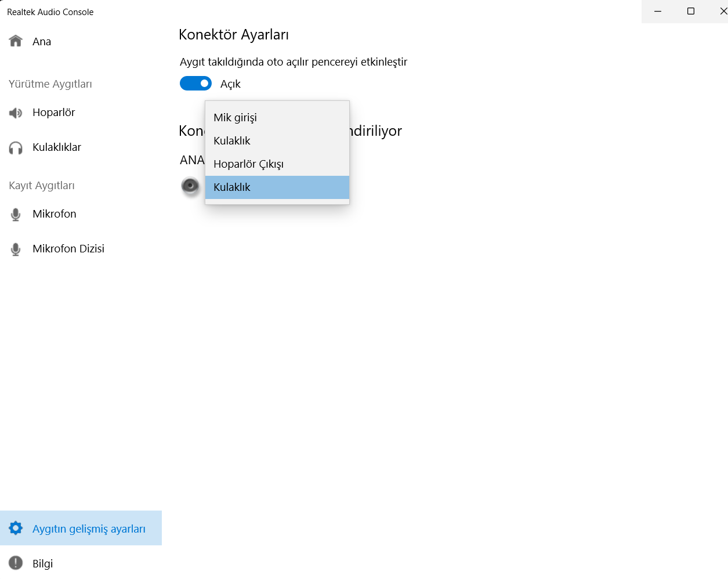The image size is (728, 579).
Task: Click the microphone icon beside Mikrofon
Action: click(x=16, y=215)
